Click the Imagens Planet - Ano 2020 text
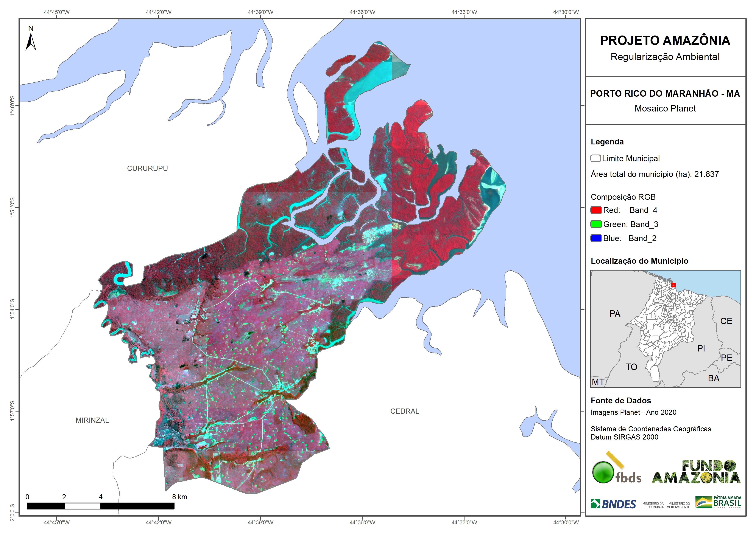 coord(633,412)
